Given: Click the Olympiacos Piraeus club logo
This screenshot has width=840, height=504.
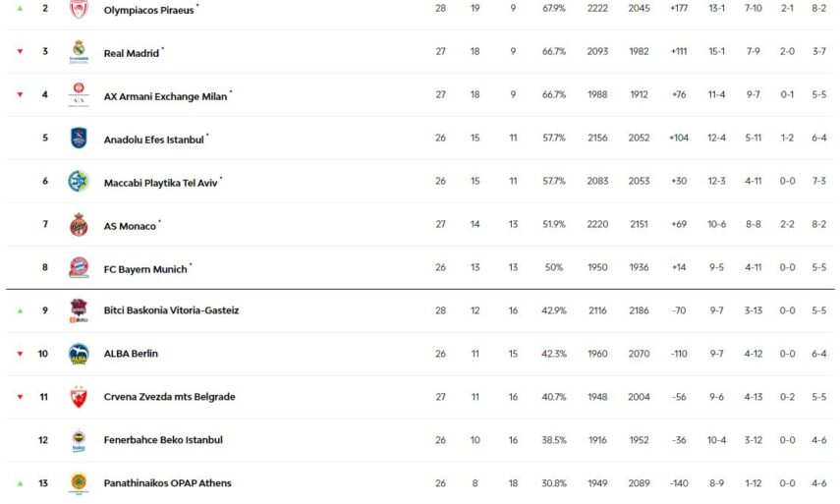Looking at the screenshot, I should [x=79, y=10].
